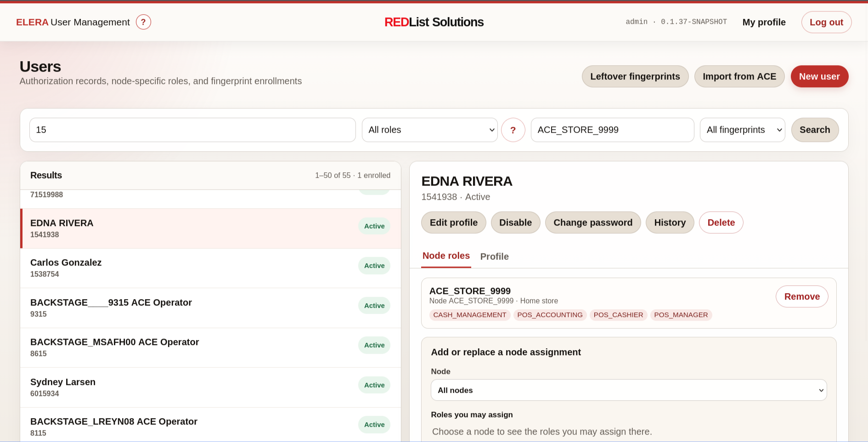Screen dimensions: 868x442
Task: Select EDNA RIVERA in results
Action: (x=210, y=228)
